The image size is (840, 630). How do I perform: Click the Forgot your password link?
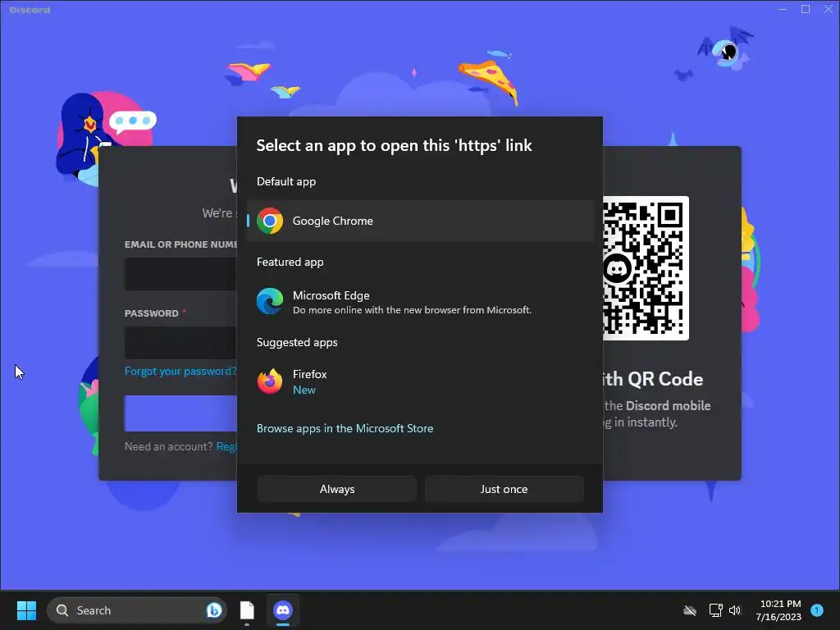pos(180,372)
